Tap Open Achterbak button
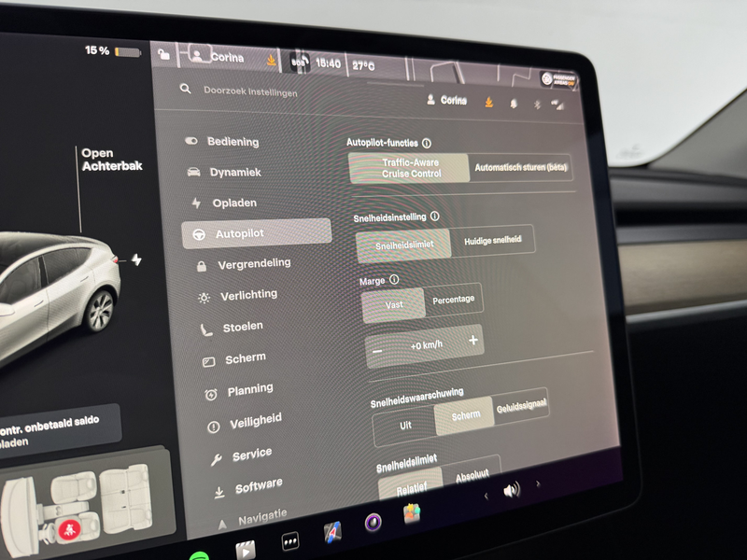The width and height of the screenshot is (747, 560). 111,160
